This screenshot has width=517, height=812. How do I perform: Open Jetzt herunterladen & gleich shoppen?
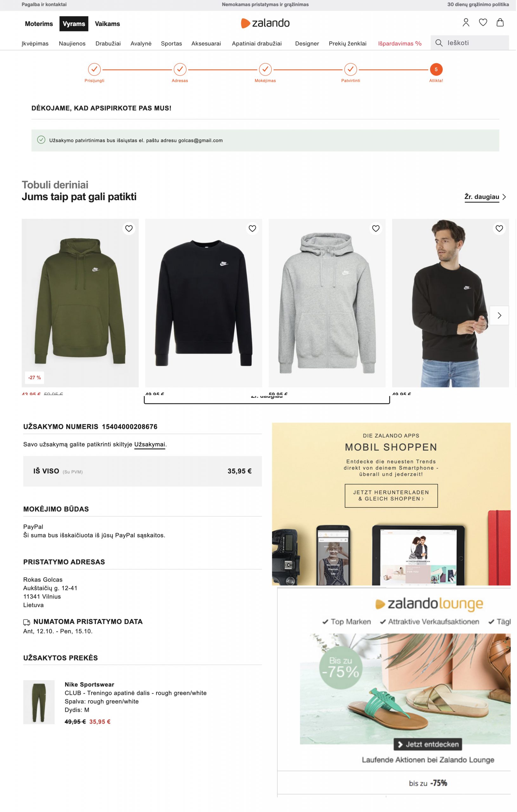coord(392,496)
